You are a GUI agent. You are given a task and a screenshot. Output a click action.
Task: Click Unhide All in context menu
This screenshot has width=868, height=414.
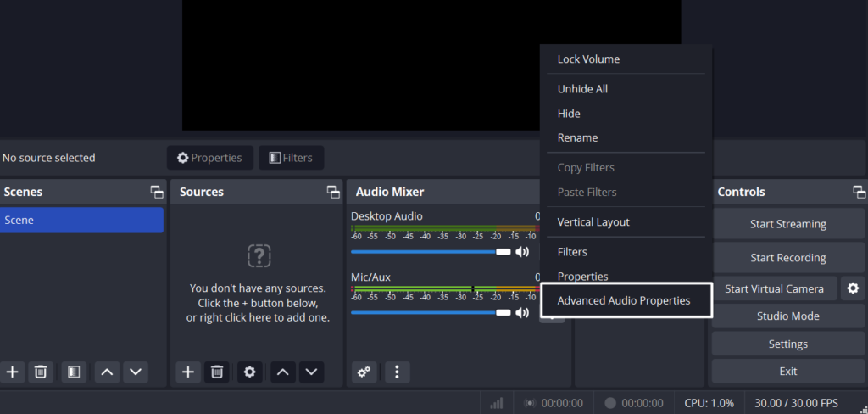tap(582, 89)
